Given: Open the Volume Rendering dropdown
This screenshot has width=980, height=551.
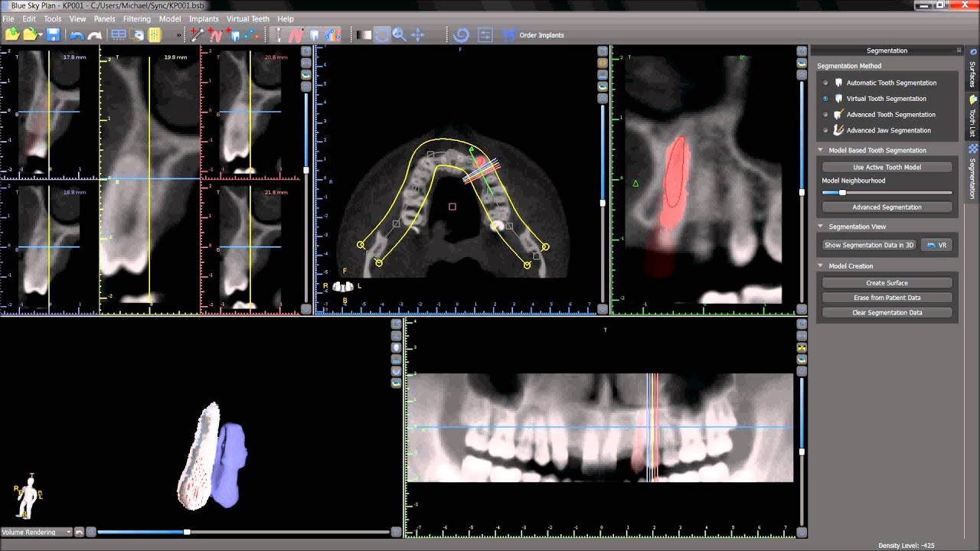Looking at the screenshot, I should (x=37, y=532).
